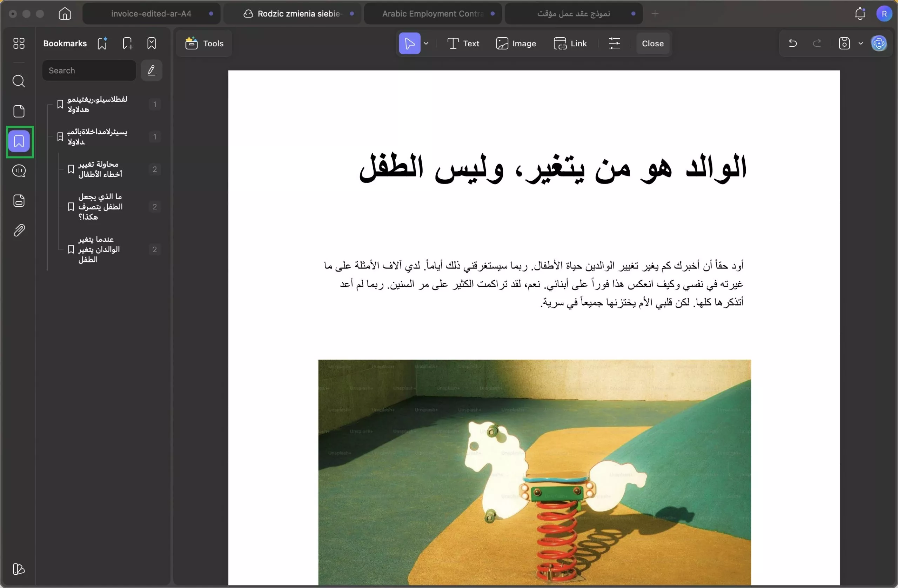Open the Tools menu
The height and width of the screenshot is (588, 898).
point(204,44)
